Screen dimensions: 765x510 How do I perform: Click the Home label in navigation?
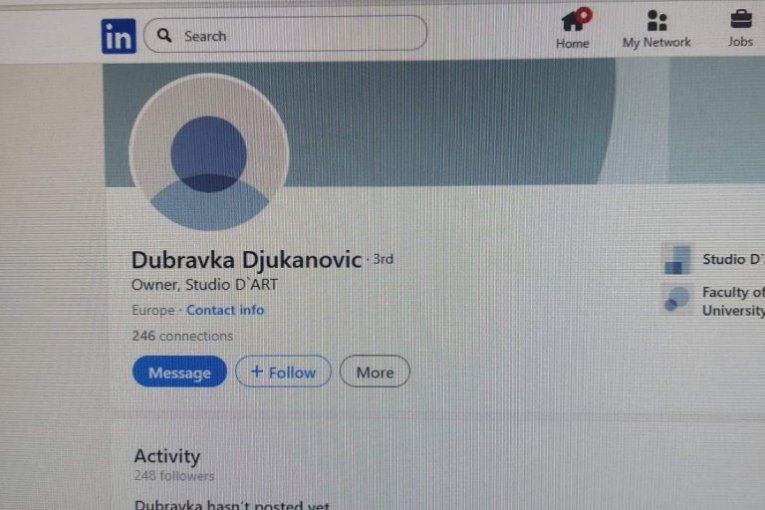[x=573, y=43]
